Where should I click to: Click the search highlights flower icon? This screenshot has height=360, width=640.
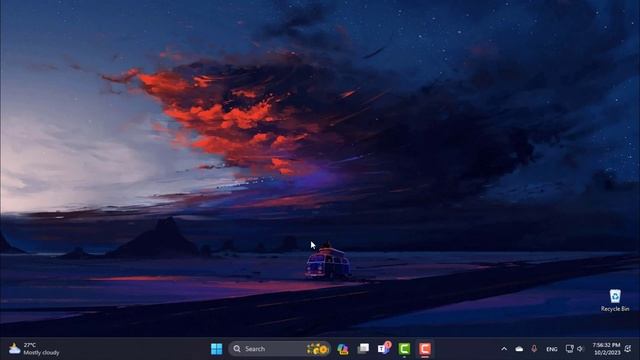318,349
